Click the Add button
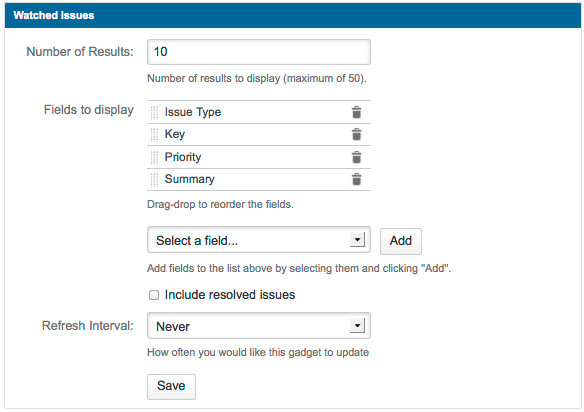 [x=401, y=241]
